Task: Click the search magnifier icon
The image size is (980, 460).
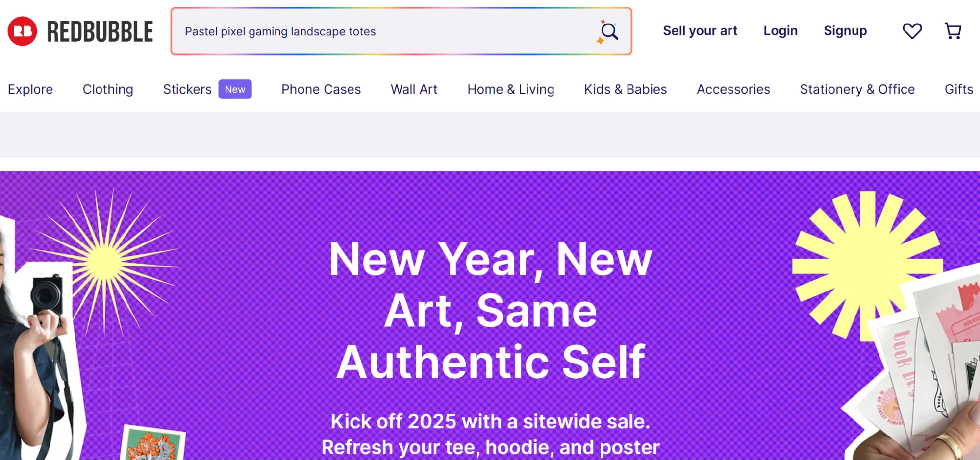Action: click(x=609, y=30)
